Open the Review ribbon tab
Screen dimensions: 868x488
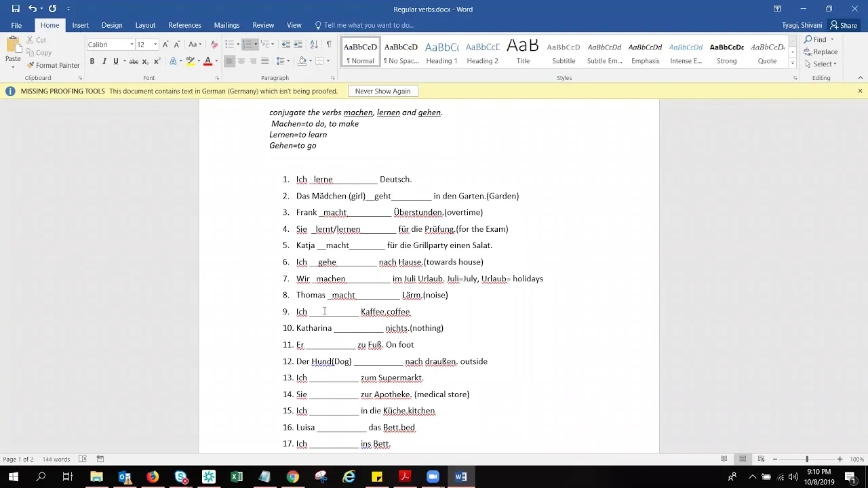tap(263, 25)
